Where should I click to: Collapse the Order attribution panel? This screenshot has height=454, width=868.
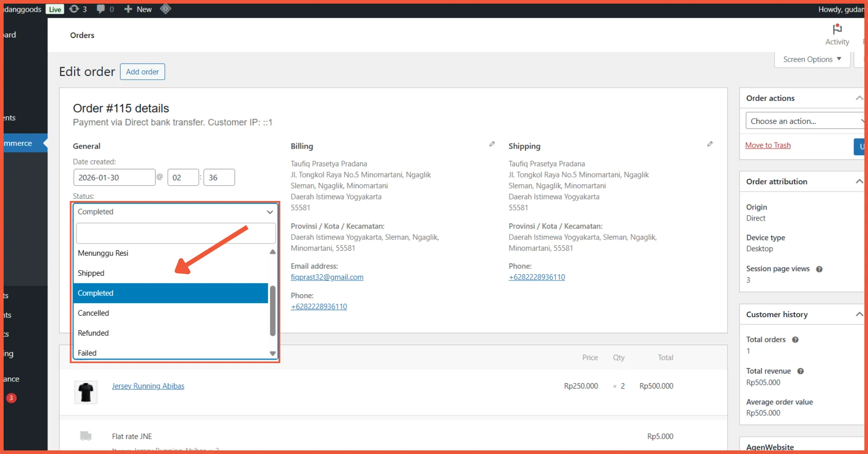[x=859, y=182]
